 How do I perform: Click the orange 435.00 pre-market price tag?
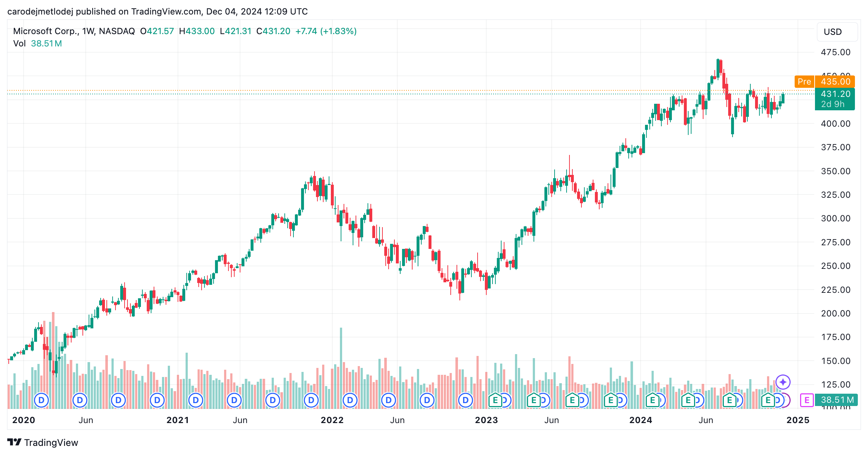[835, 82]
